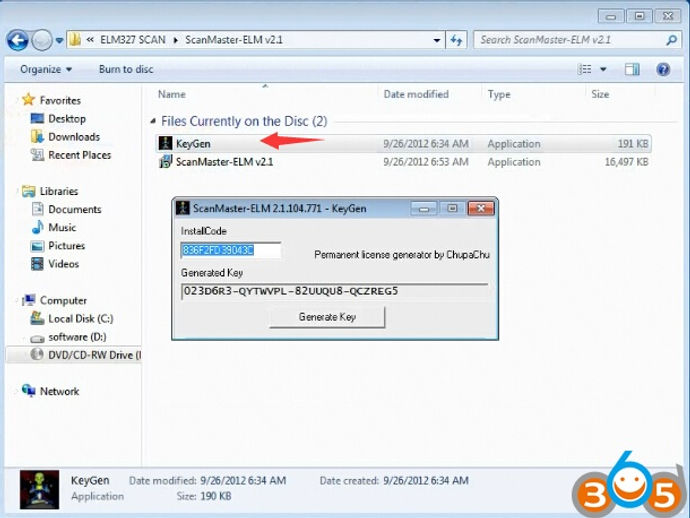Click the Desktop icon in Favorites
Image resolution: width=690 pixels, height=518 pixels.
pyautogui.click(x=37, y=118)
